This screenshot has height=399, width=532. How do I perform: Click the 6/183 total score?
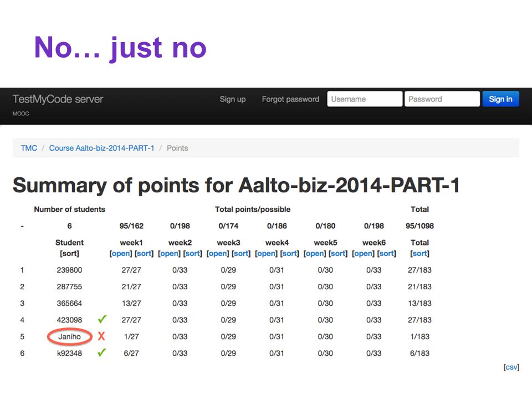420,353
